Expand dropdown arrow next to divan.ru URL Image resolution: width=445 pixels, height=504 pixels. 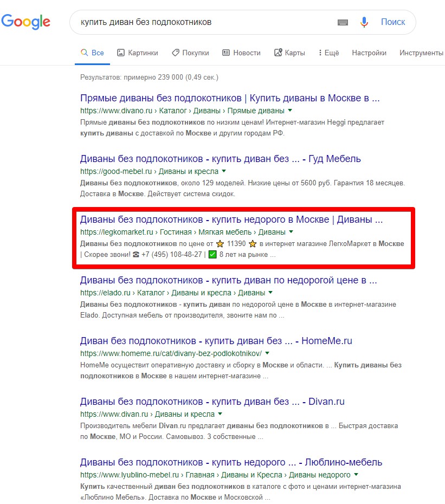(x=220, y=415)
